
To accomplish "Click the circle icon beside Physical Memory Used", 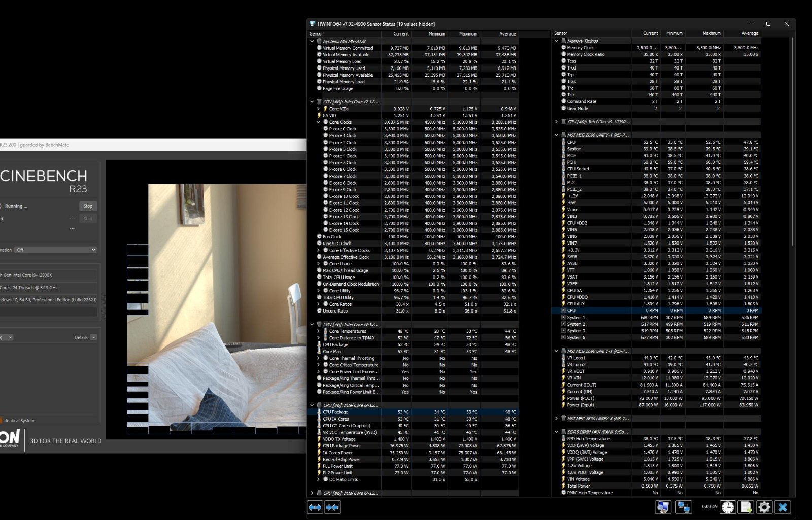I will point(319,68).
